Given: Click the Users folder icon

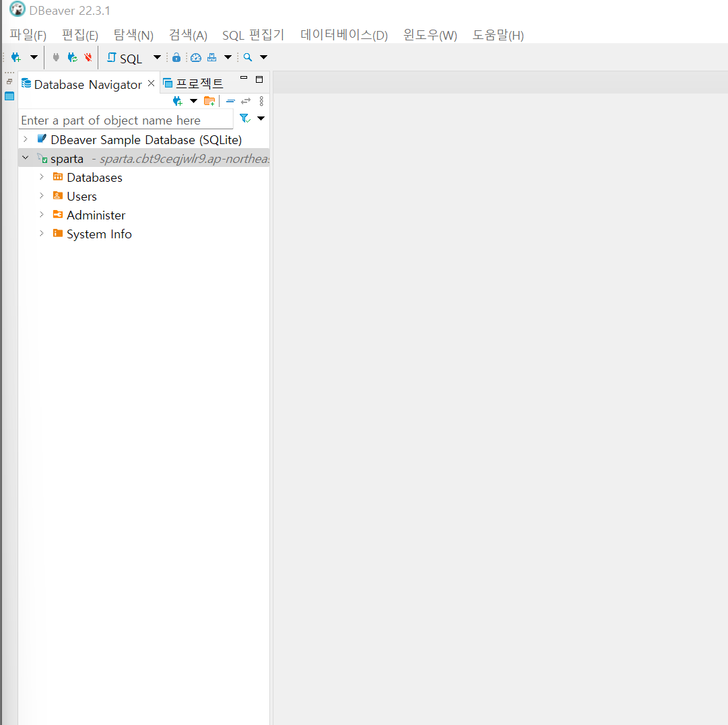Looking at the screenshot, I should 58,195.
